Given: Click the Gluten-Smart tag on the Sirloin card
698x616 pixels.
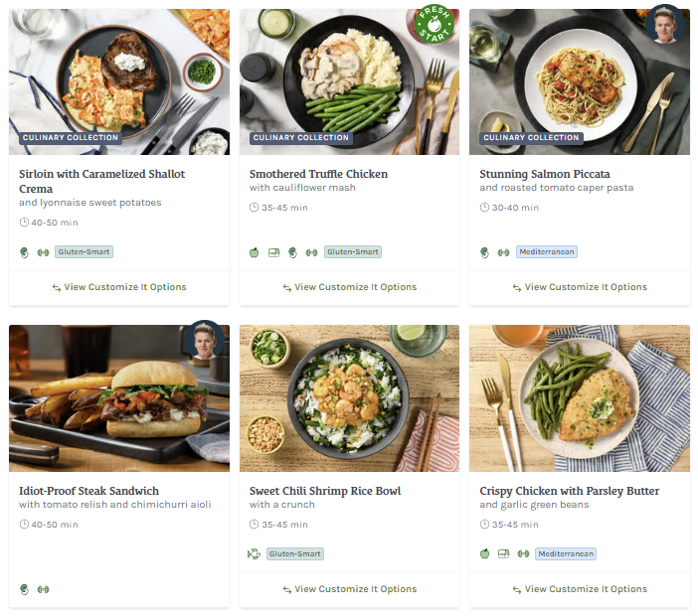Looking at the screenshot, I should [x=84, y=252].
